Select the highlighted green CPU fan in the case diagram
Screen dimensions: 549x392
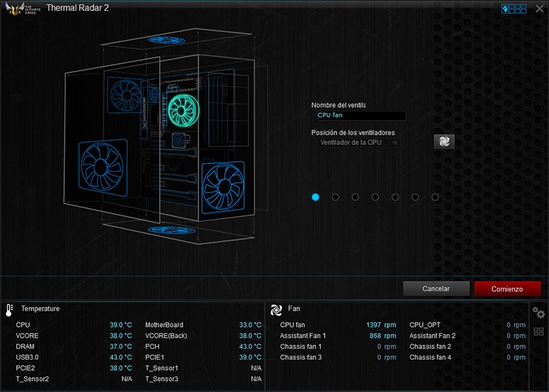183,111
